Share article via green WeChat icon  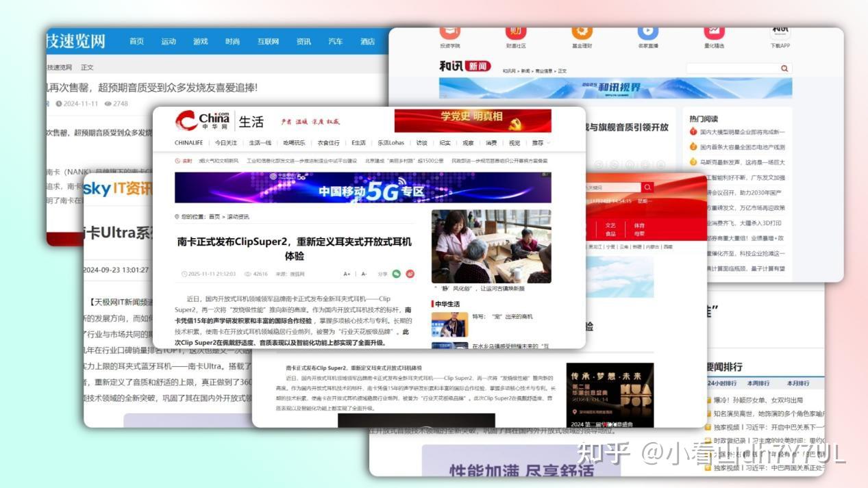click(x=396, y=274)
